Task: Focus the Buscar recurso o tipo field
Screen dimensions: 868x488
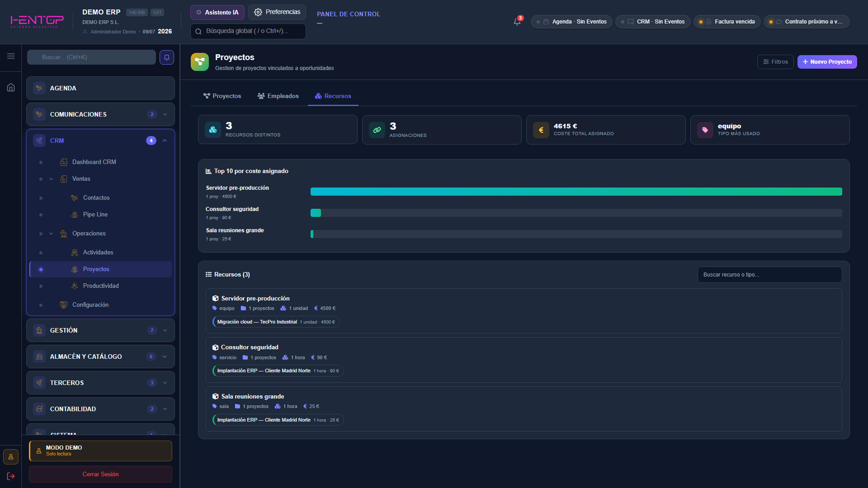Action: [769, 275]
